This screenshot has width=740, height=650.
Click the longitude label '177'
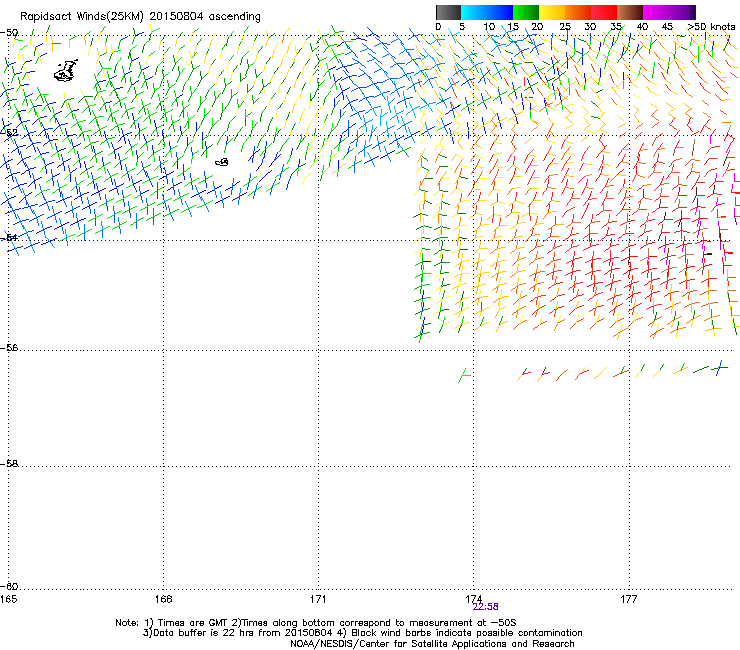[x=629, y=599]
